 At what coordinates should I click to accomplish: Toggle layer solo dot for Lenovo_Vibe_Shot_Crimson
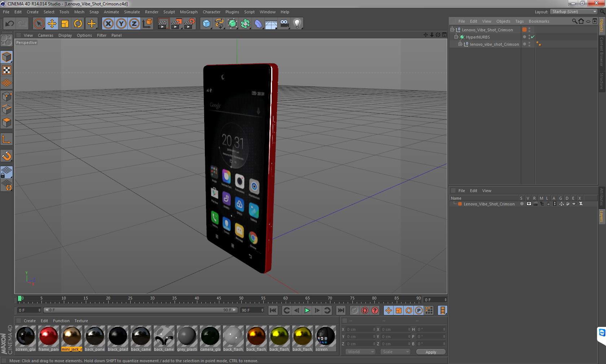522,204
